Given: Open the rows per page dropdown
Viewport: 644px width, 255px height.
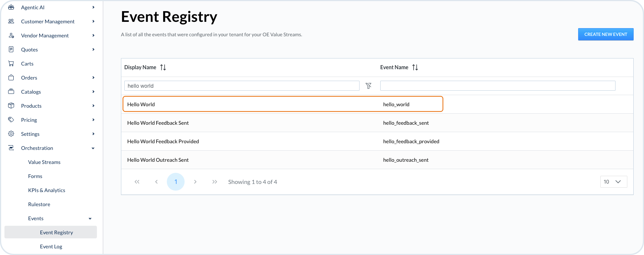Looking at the screenshot, I should click(x=613, y=182).
